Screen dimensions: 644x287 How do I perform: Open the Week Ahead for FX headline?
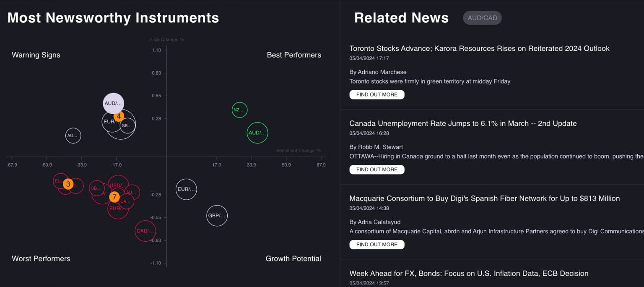click(x=469, y=274)
